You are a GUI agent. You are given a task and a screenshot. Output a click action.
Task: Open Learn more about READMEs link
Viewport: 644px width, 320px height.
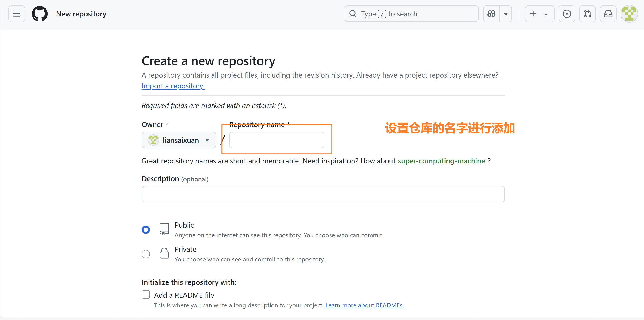pyautogui.click(x=364, y=305)
